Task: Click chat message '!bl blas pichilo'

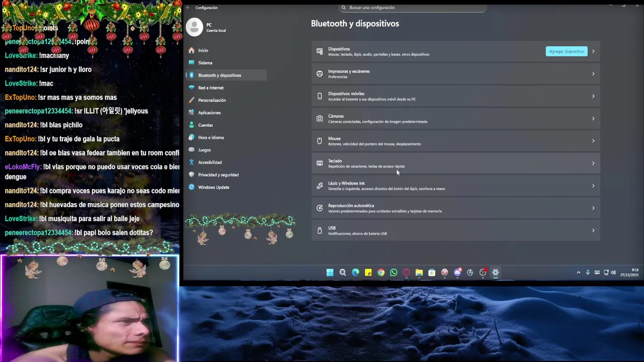Action: (61, 125)
